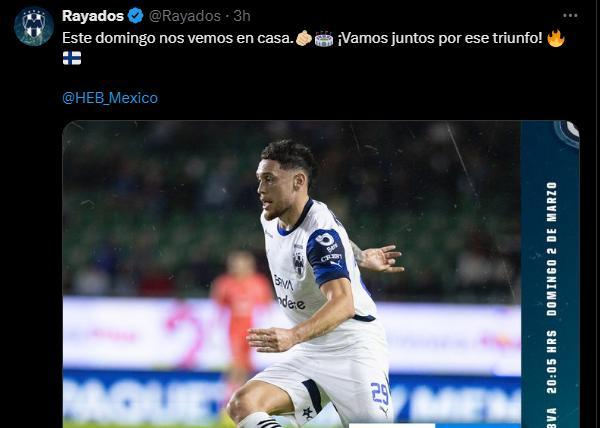Viewport: 600px width, 428px height.
Task: Click the 20:05 HRS kickoff time
Action: coord(551,362)
